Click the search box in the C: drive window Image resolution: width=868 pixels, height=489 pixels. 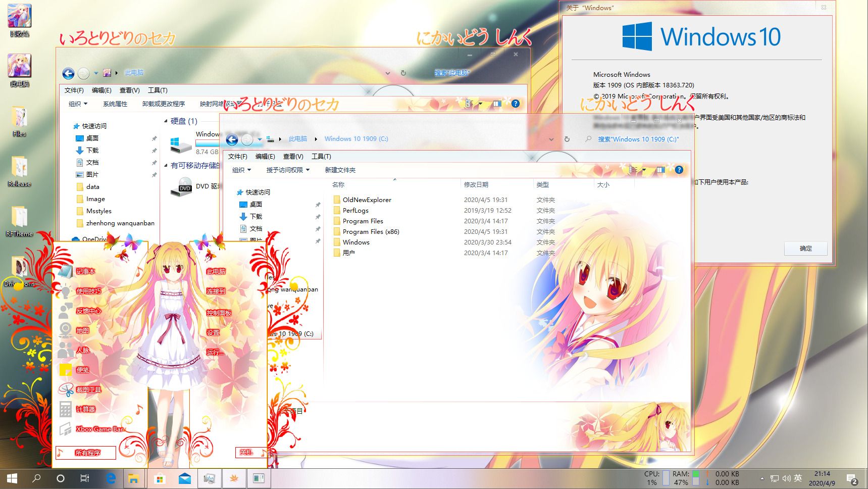tap(638, 139)
